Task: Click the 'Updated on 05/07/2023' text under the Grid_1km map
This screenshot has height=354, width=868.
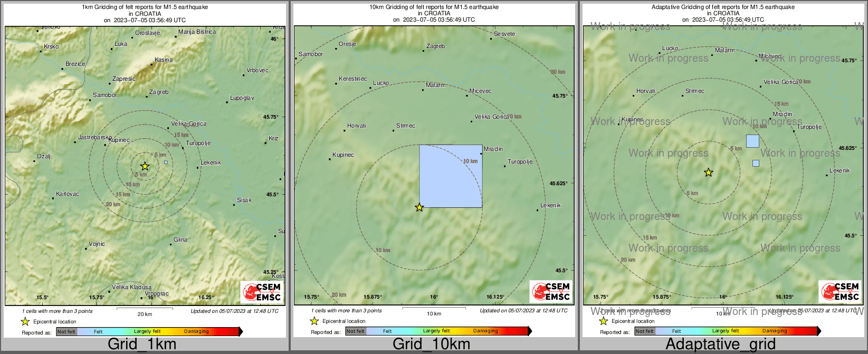Action: (234, 311)
